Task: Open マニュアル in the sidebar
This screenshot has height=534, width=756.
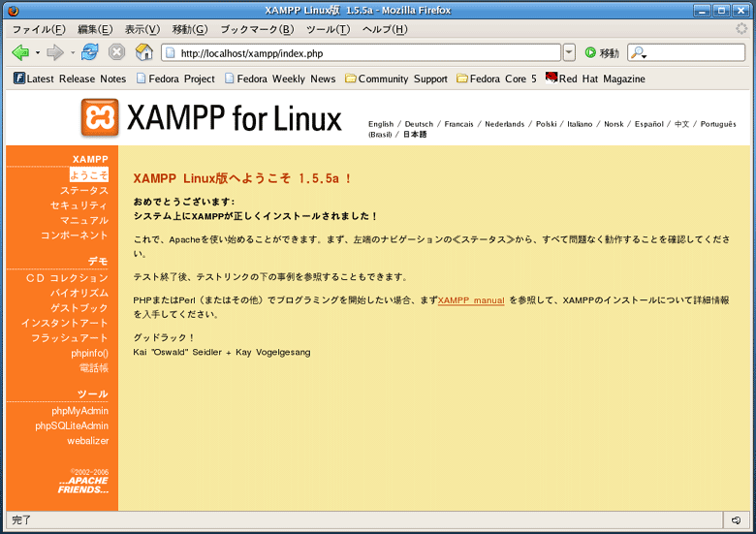Action: [84, 220]
